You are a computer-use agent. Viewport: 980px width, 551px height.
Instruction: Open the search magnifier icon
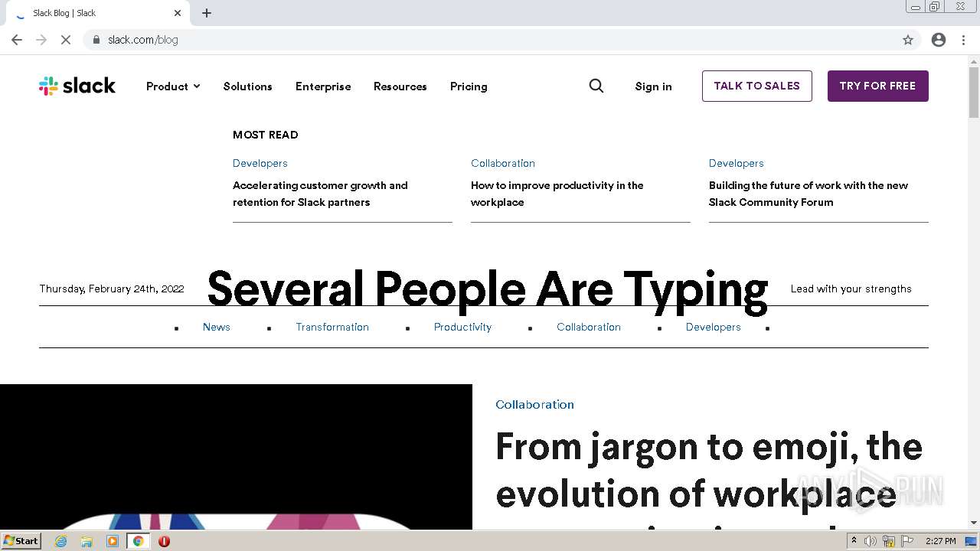(x=596, y=86)
